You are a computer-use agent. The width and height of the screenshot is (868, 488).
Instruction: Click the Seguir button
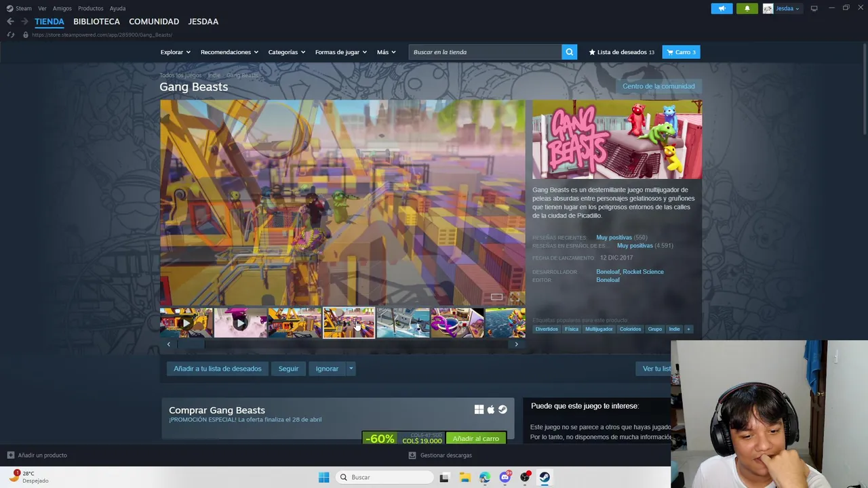[288, 369]
